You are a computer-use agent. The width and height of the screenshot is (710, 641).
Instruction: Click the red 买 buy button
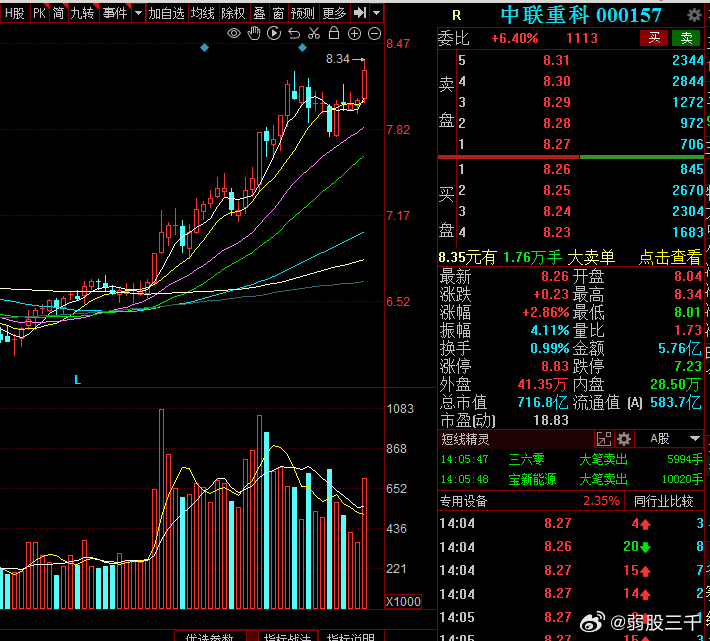[x=654, y=38]
